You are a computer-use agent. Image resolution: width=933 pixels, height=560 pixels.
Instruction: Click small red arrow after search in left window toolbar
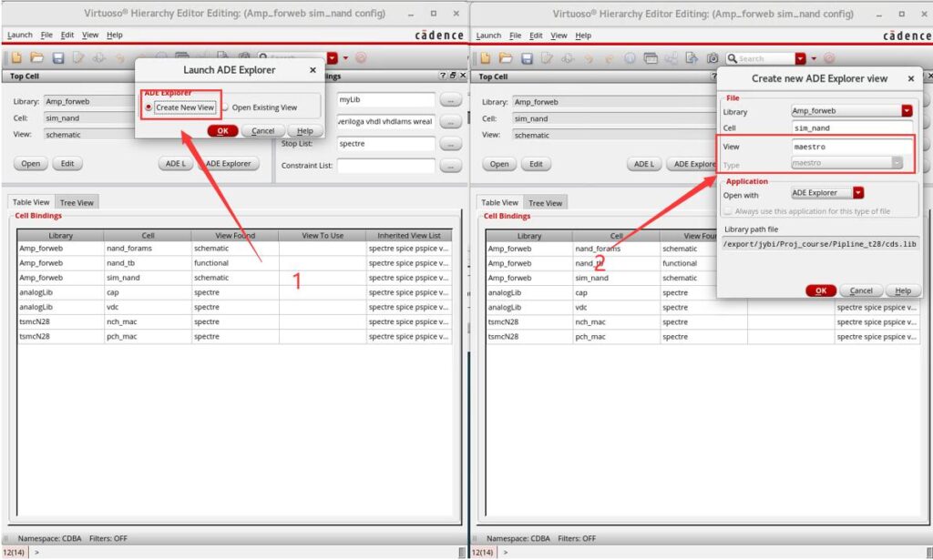[x=345, y=57]
